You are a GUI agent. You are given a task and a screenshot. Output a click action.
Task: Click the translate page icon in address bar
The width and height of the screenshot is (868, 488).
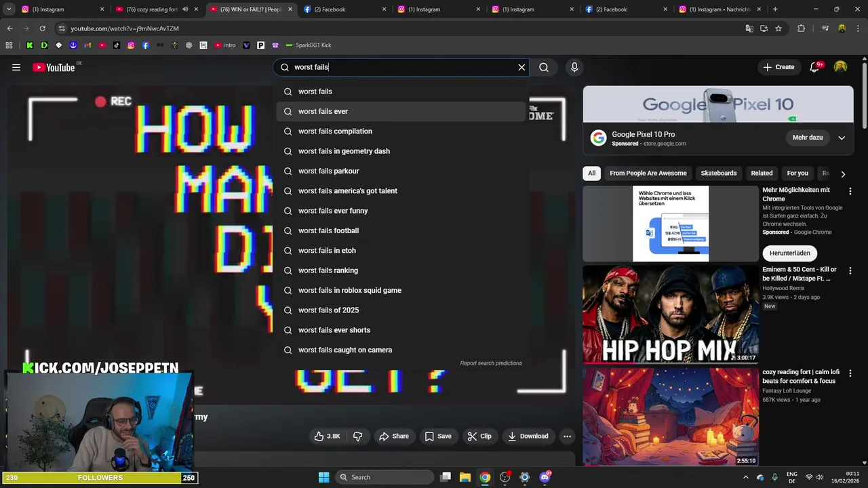coord(749,28)
